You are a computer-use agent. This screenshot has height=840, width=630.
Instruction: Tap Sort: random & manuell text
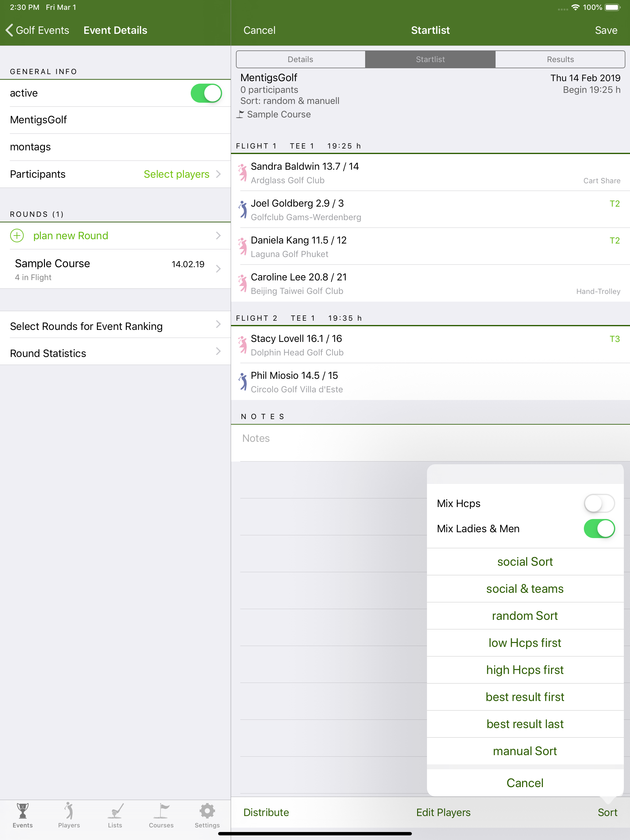(x=290, y=101)
